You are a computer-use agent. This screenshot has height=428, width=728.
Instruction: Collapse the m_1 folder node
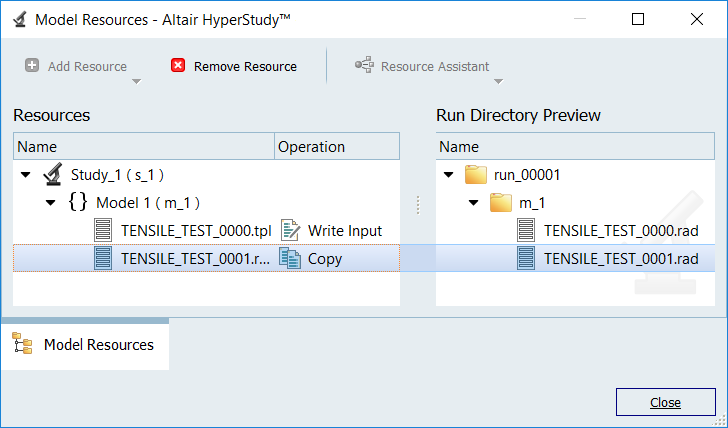[474, 203]
